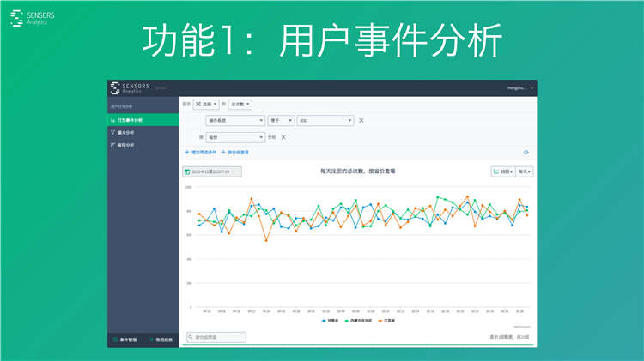The height and width of the screenshot is (361, 644).
Task: Click the refresh icon above the chart
Action: 526,153
